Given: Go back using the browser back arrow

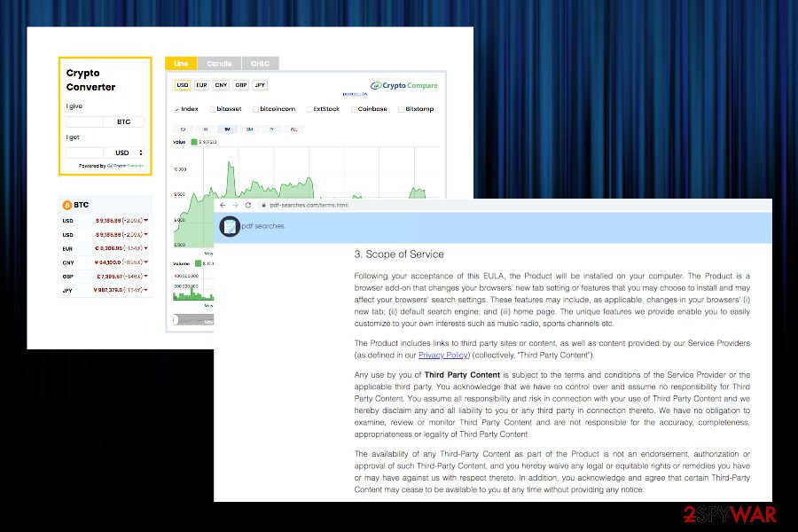Looking at the screenshot, I should (x=223, y=205).
